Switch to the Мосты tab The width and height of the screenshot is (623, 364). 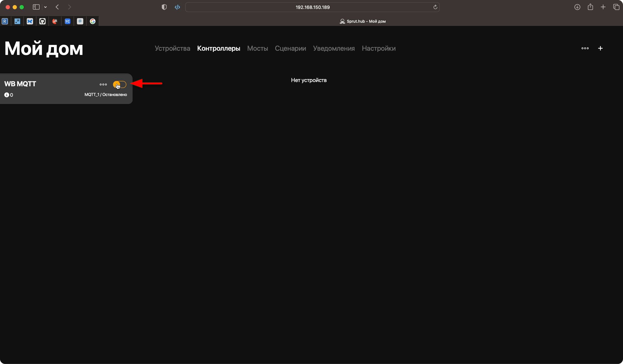[258, 48]
